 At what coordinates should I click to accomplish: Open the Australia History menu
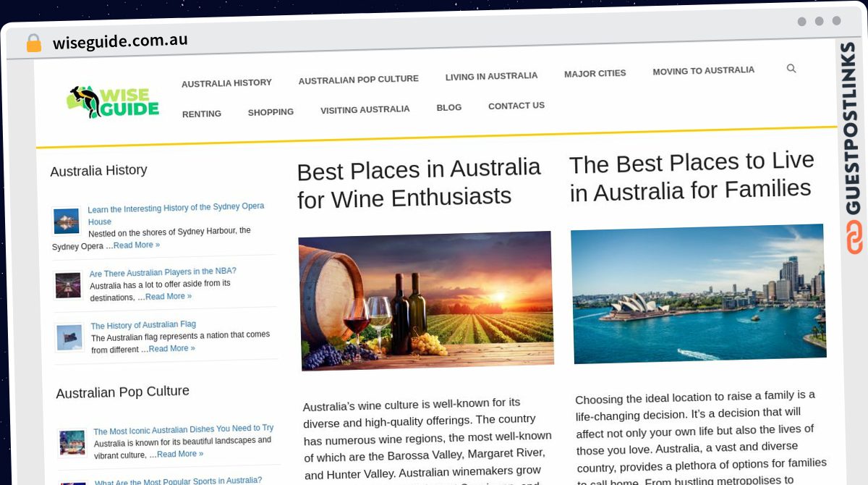pyautogui.click(x=226, y=83)
